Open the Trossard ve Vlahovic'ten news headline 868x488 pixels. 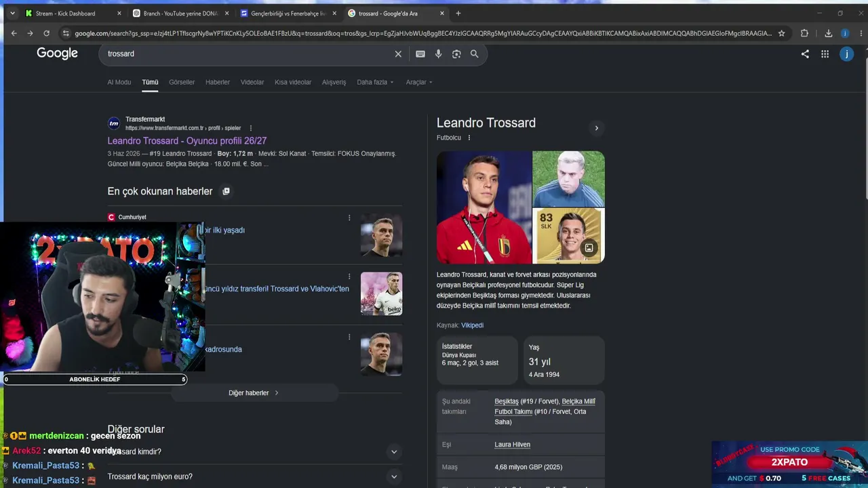pos(277,289)
